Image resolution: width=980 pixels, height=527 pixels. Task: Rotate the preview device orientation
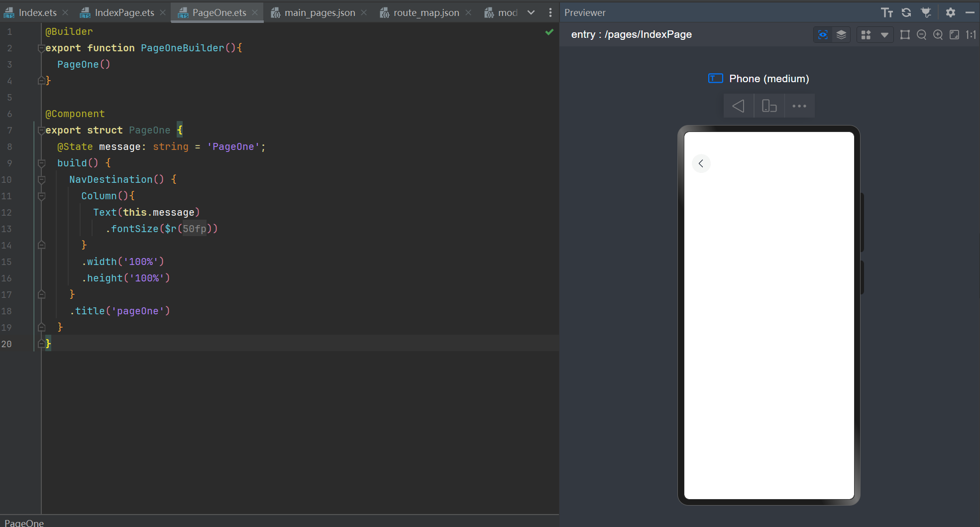click(x=769, y=106)
